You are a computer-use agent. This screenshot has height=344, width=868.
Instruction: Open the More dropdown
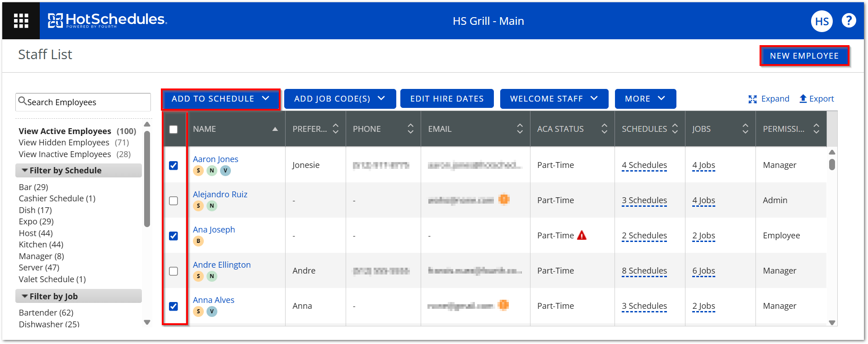pos(645,99)
